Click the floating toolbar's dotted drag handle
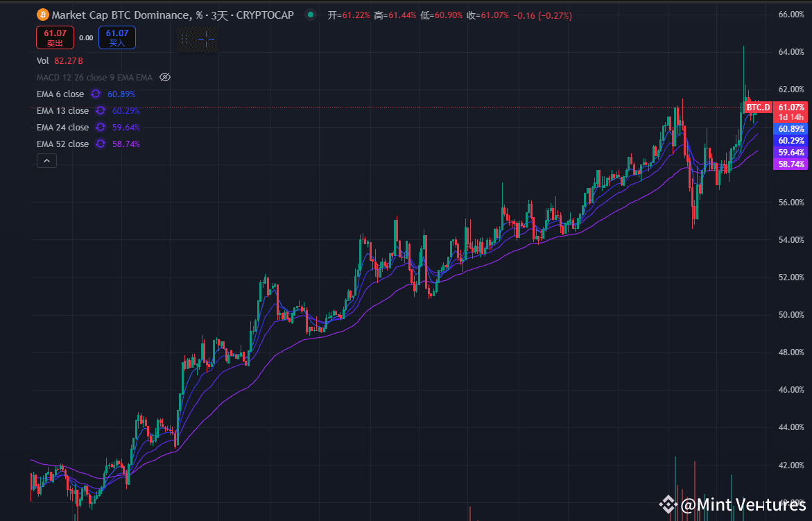812x521 pixels. 184,40
